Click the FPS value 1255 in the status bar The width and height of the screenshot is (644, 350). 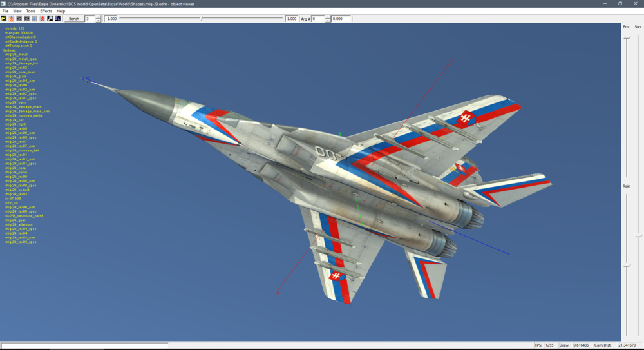(549, 345)
